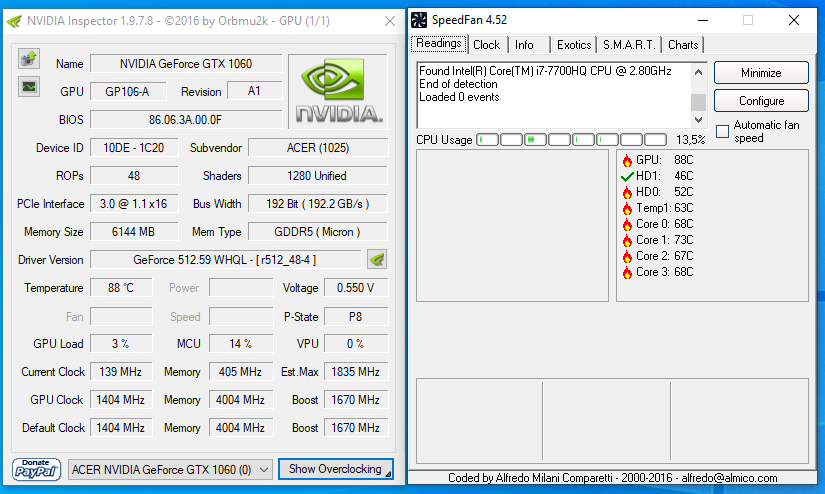Click the flame icon beside Temp1
Screen dimensions: 825x494
tap(627, 208)
